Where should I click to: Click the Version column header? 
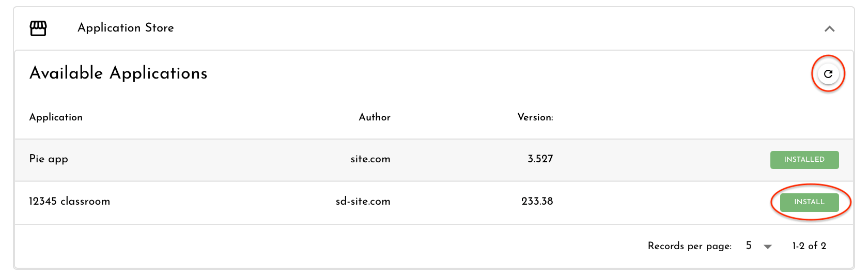pyautogui.click(x=535, y=117)
